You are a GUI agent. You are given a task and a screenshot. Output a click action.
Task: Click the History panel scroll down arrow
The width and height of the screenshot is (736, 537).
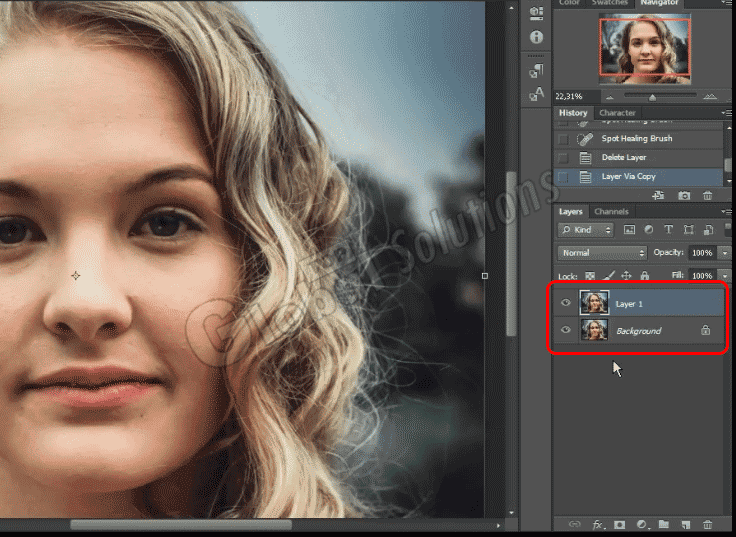tap(729, 181)
